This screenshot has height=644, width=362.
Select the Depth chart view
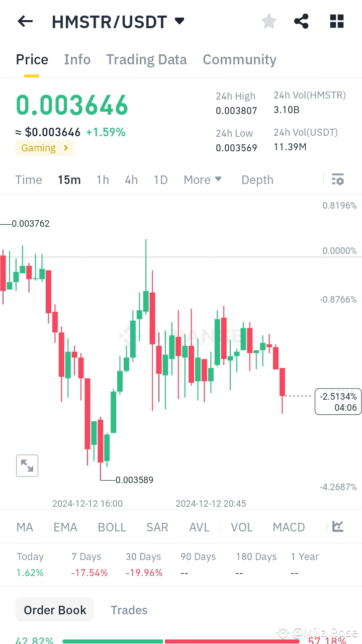point(257,179)
